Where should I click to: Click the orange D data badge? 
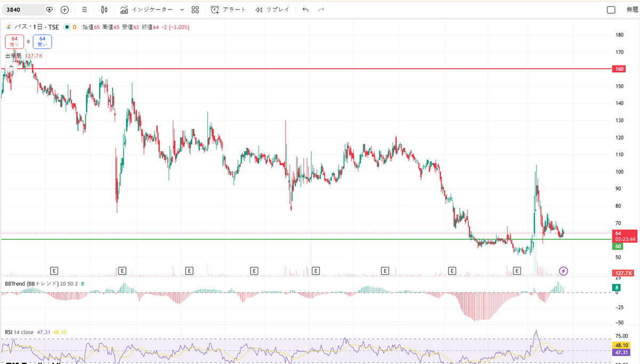pos(75,27)
